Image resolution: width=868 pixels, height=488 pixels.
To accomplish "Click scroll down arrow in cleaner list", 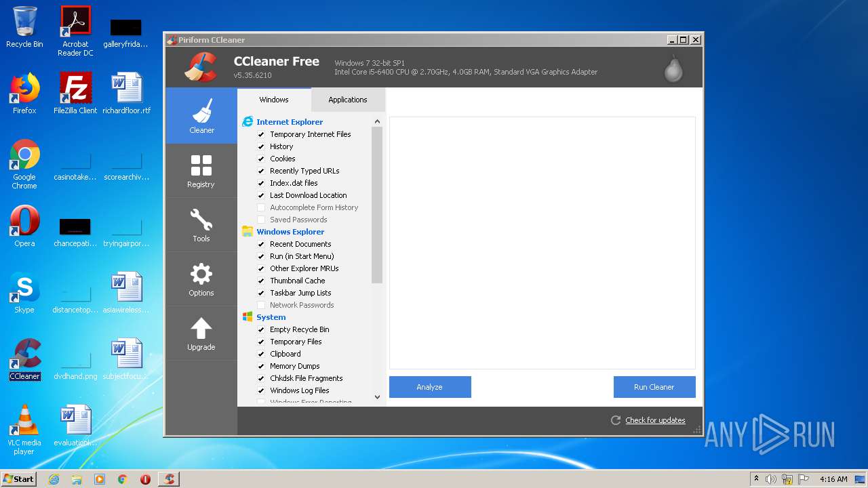I will 377,397.
